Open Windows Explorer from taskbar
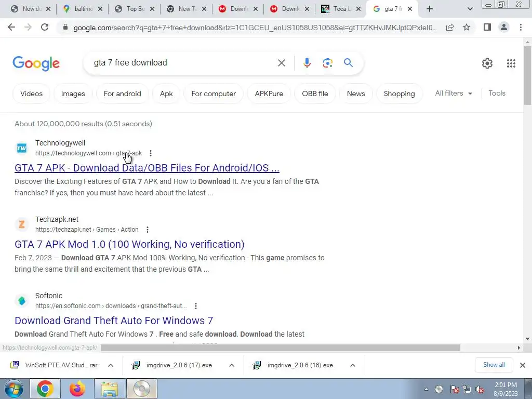 (x=109, y=389)
